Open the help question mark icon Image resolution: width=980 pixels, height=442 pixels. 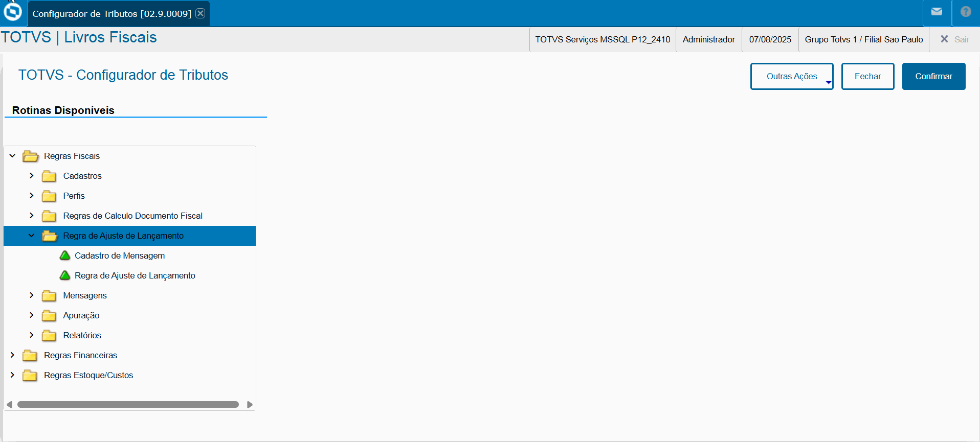click(x=966, y=12)
